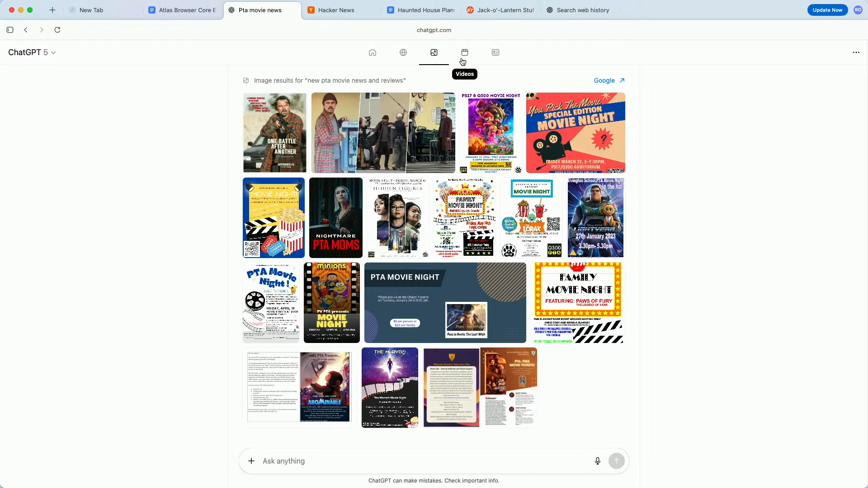Viewport: 868px width, 488px height.
Task: Select the Images results icon
Action: [434, 52]
